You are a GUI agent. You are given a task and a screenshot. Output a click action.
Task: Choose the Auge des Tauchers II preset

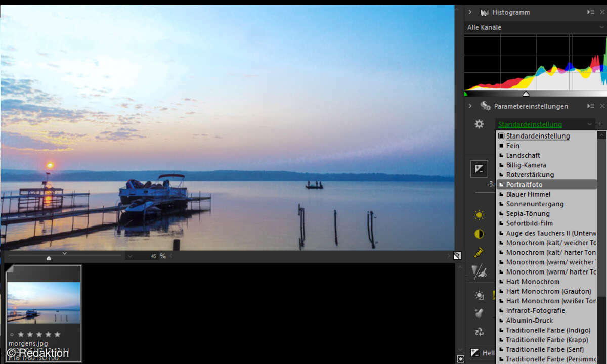click(547, 233)
